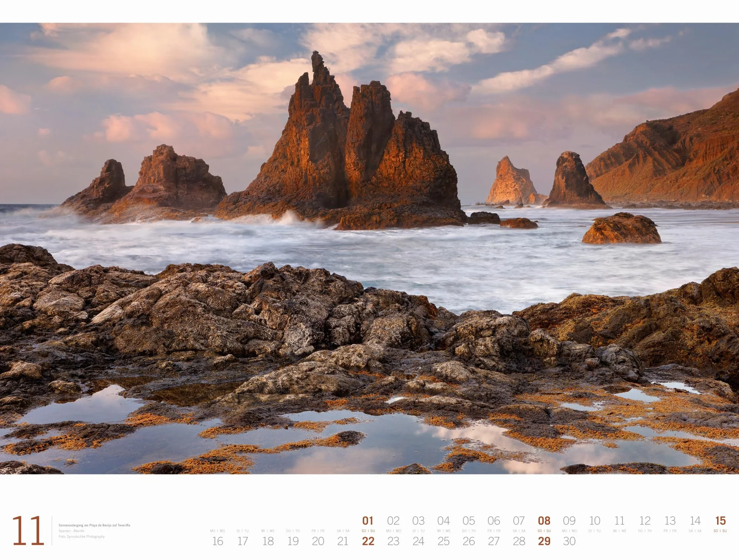Viewport: 739px width, 560px height.
Task: Select calendar date 06
Action: 494,521
